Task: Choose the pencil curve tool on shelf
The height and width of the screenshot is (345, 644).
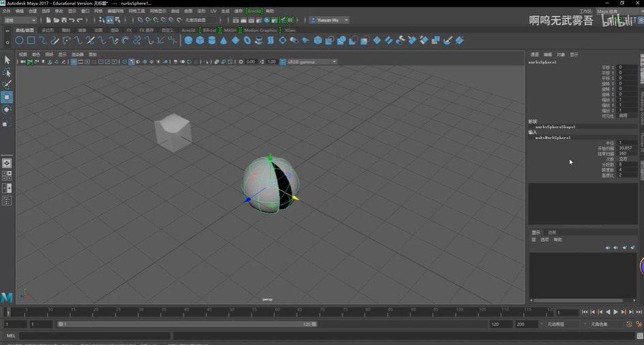Action: 55,40
